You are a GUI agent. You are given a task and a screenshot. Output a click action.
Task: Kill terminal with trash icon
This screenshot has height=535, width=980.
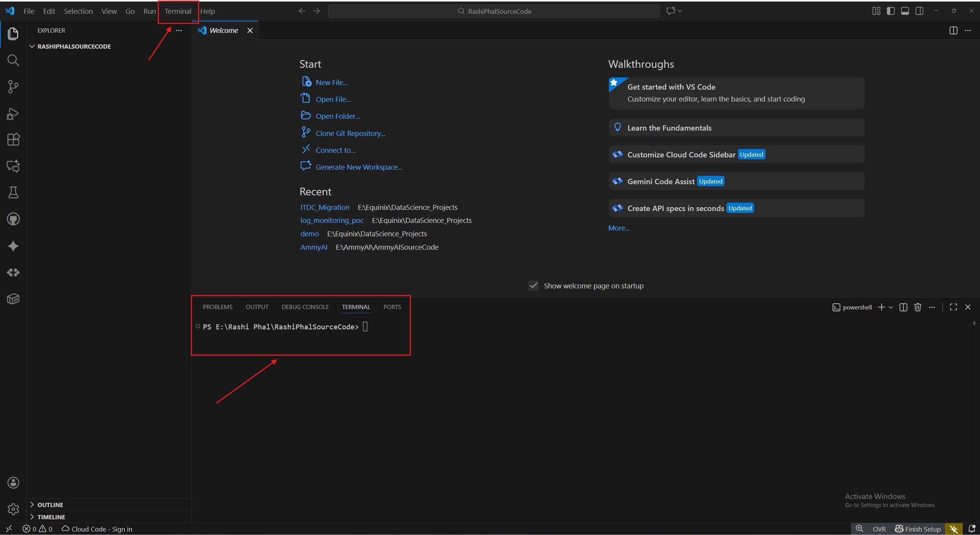click(x=918, y=307)
